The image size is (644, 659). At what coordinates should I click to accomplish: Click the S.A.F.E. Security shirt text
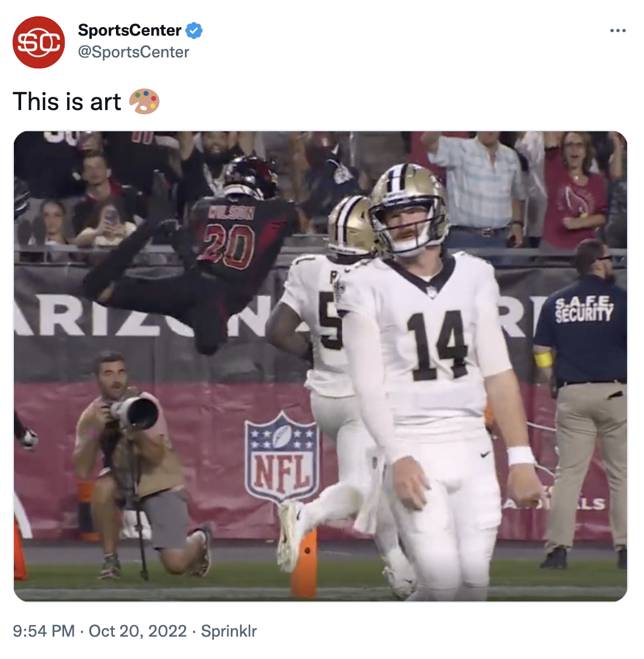coord(584,310)
